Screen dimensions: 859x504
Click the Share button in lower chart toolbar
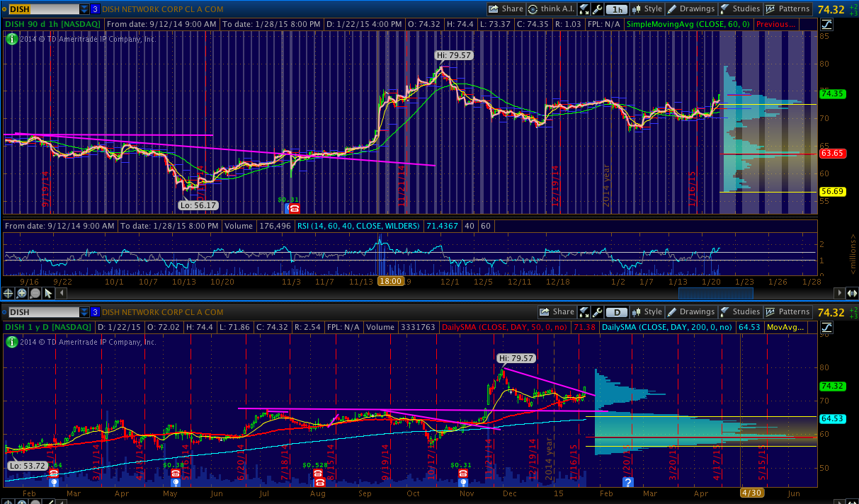pos(557,311)
